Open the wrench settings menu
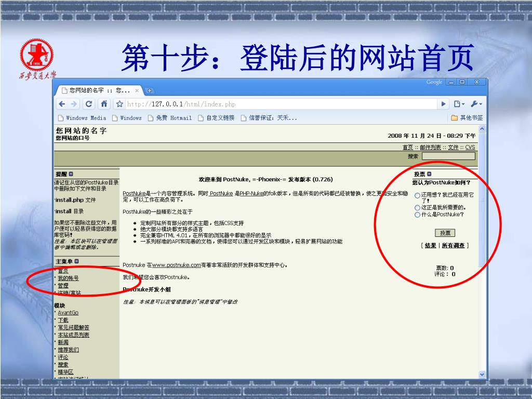 (x=476, y=104)
